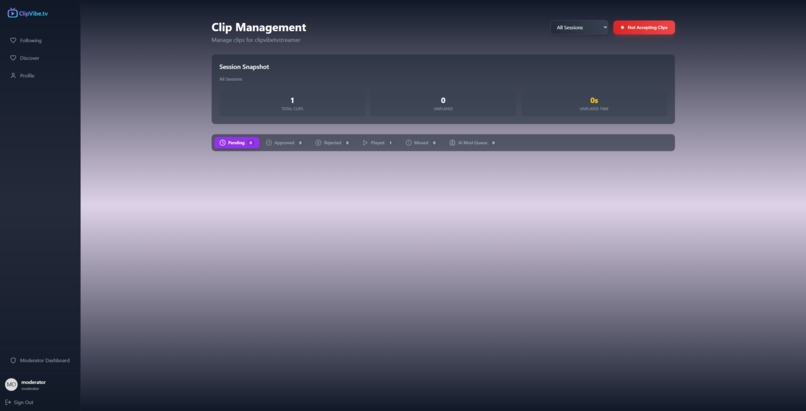This screenshot has height=411, width=806.
Task: Click the Clip Management heading
Action: click(259, 27)
